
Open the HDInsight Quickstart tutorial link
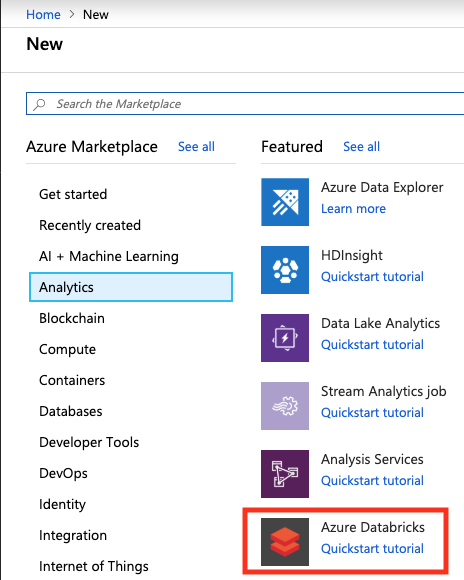[372, 277]
